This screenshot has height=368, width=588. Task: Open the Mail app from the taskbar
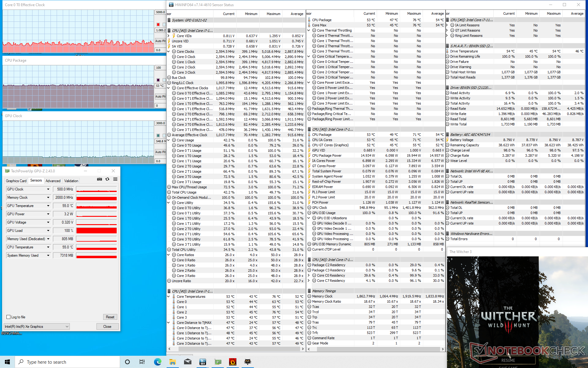(187, 362)
